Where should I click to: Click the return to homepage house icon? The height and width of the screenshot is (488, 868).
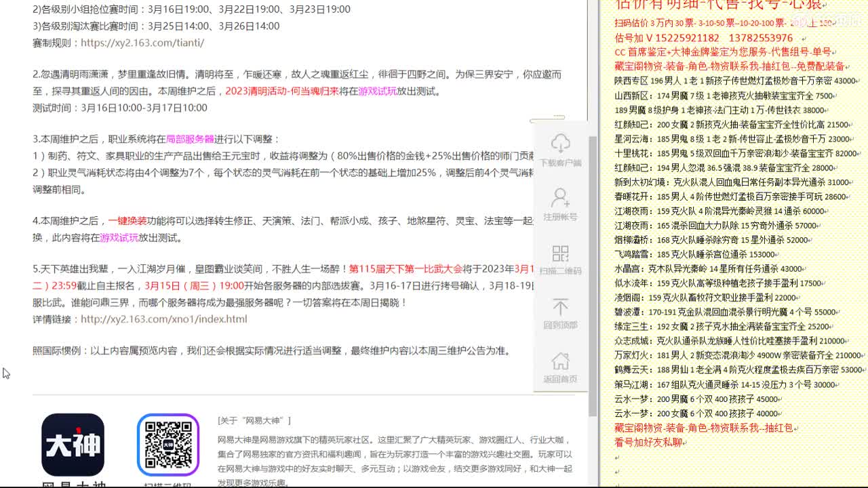(x=560, y=361)
